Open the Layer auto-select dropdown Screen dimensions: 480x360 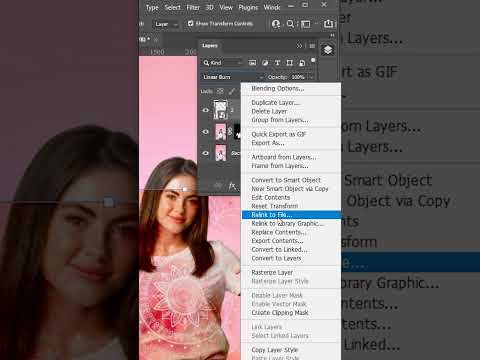[166, 24]
